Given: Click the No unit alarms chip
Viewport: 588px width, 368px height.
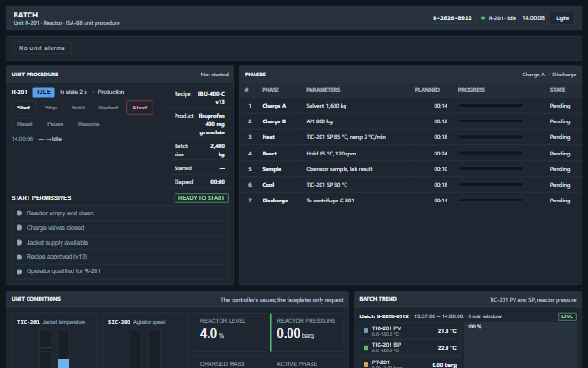Looking at the screenshot, I should [x=42, y=48].
